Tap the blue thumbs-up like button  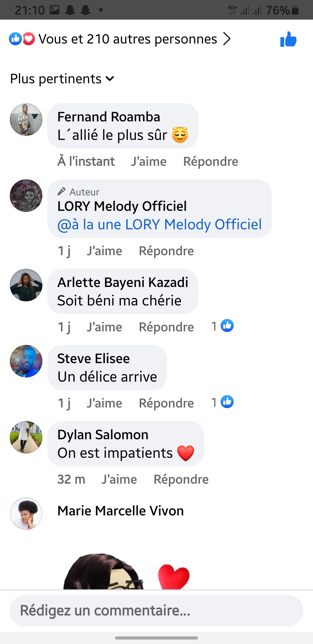[288, 39]
